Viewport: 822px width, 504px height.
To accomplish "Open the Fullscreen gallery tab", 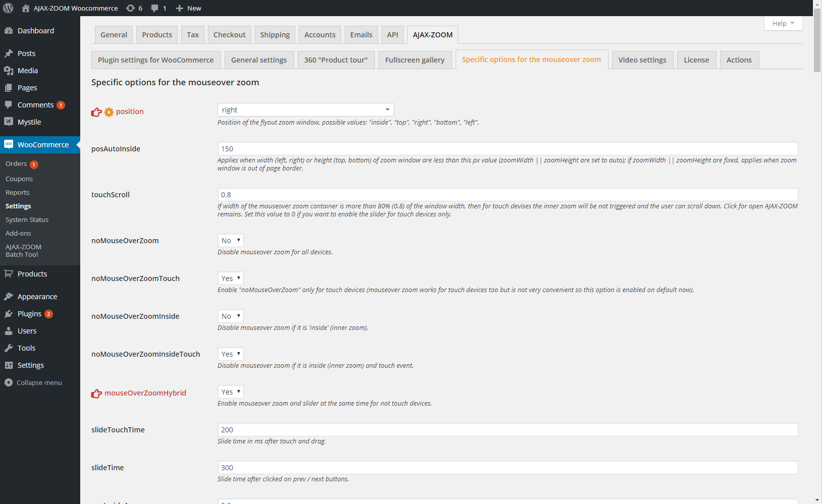I will (415, 60).
